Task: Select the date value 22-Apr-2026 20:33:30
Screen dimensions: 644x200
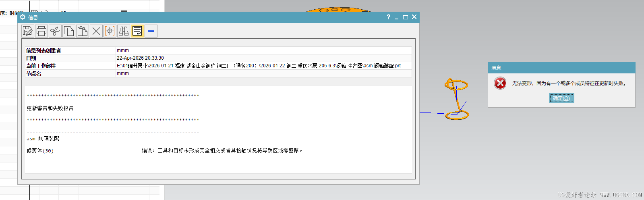Action: pyautogui.click(x=140, y=58)
